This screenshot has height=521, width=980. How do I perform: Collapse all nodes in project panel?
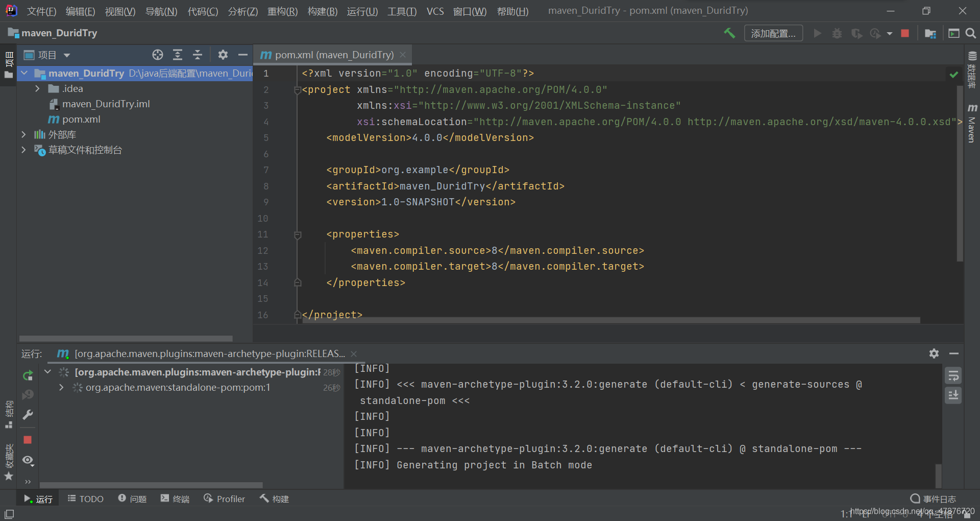pos(197,55)
